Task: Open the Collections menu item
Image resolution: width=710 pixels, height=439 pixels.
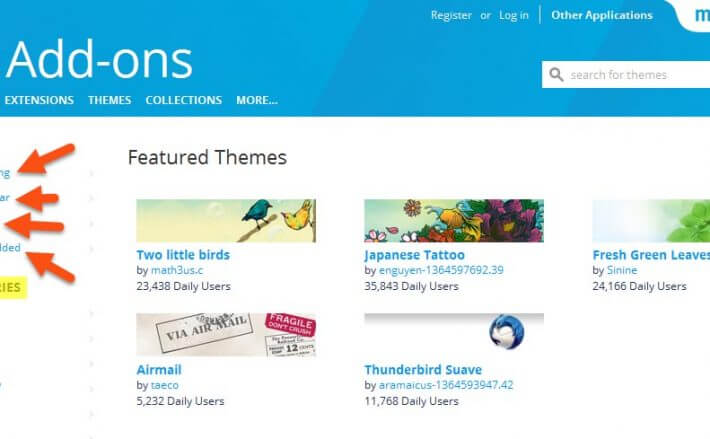Action: coord(183,100)
